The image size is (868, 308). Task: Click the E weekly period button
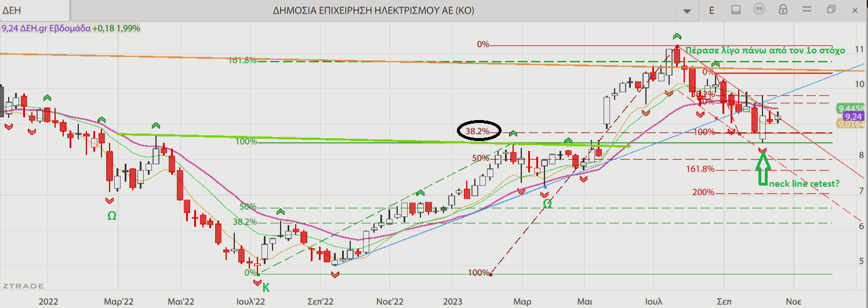click(711, 10)
